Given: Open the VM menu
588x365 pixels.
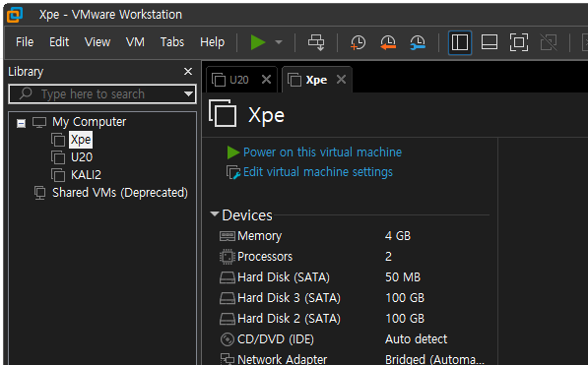Looking at the screenshot, I should click(x=135, y=42).
